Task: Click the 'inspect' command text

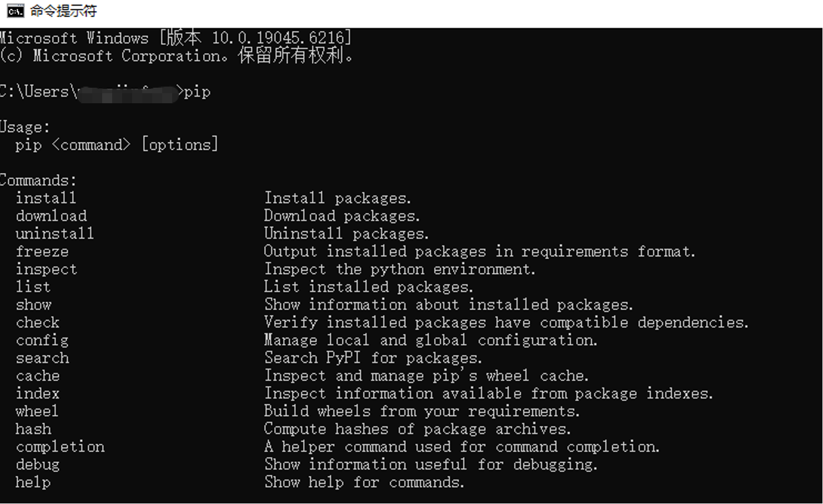Action: pos(46,270)
